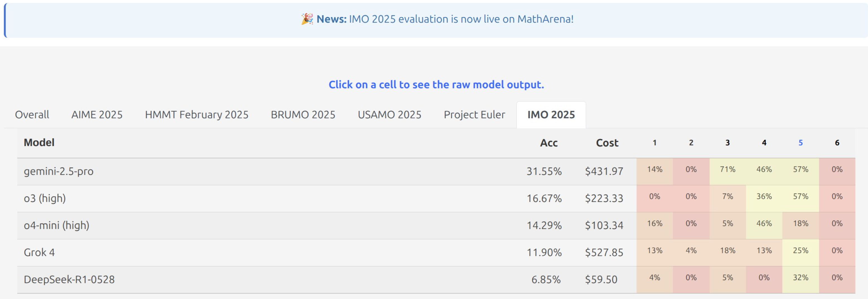Switch to the USAMO 2025 tab
Viewport: 868px width, 299px height.
(x=389, y=115)
